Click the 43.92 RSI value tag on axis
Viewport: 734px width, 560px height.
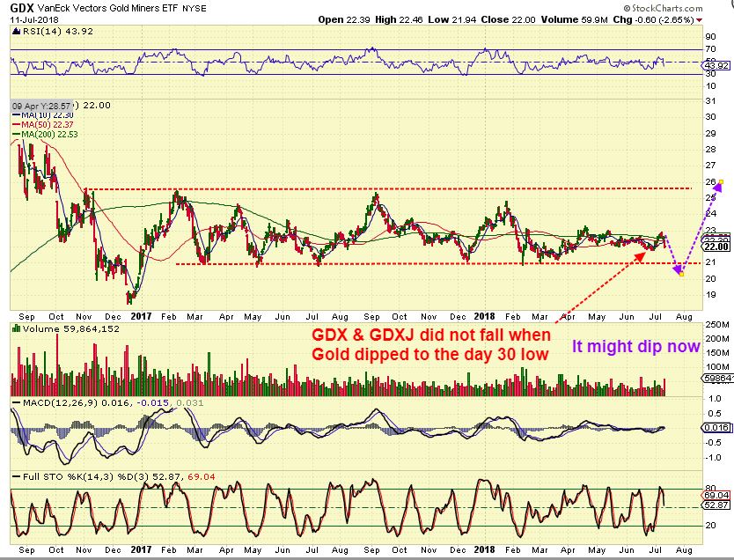point(716,65)
